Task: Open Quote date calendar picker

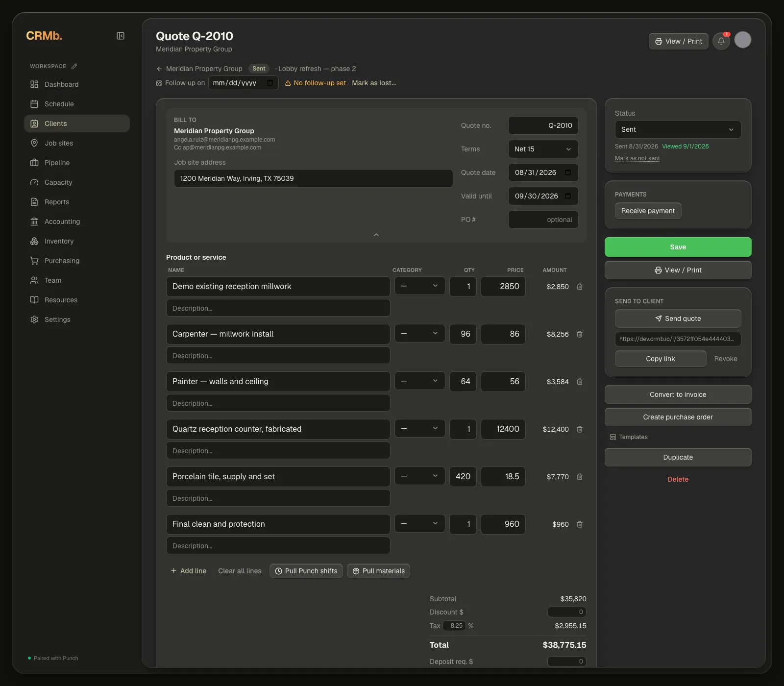Action: point(568,172)
